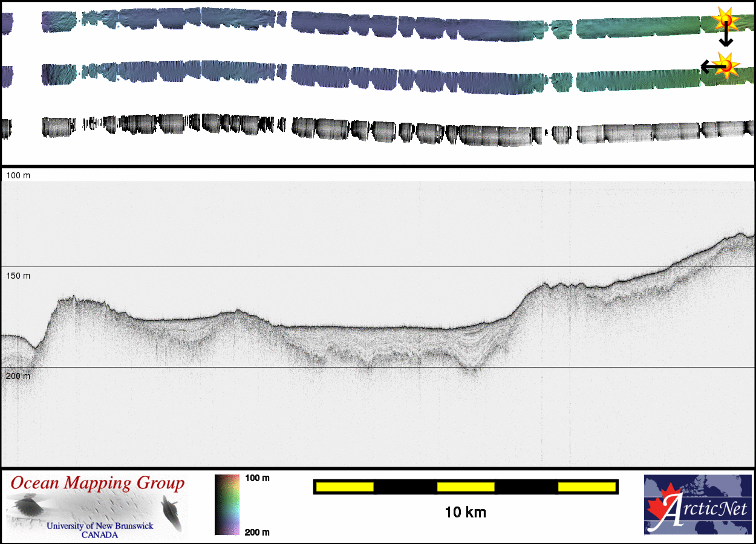The image size is (756, 544).
Task: Click the rightmost yellow segment of scale bar
Action: coord(586,487)
